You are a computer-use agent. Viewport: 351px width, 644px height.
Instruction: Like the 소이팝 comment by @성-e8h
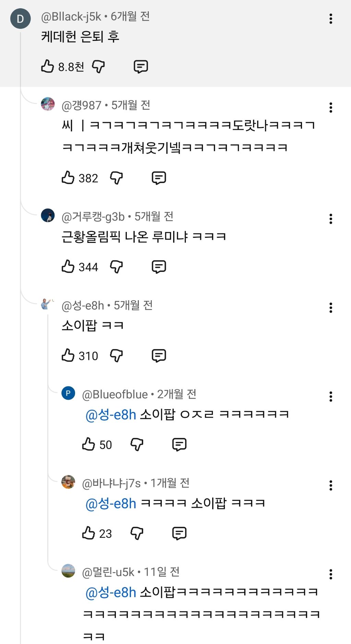pos(68,355)
